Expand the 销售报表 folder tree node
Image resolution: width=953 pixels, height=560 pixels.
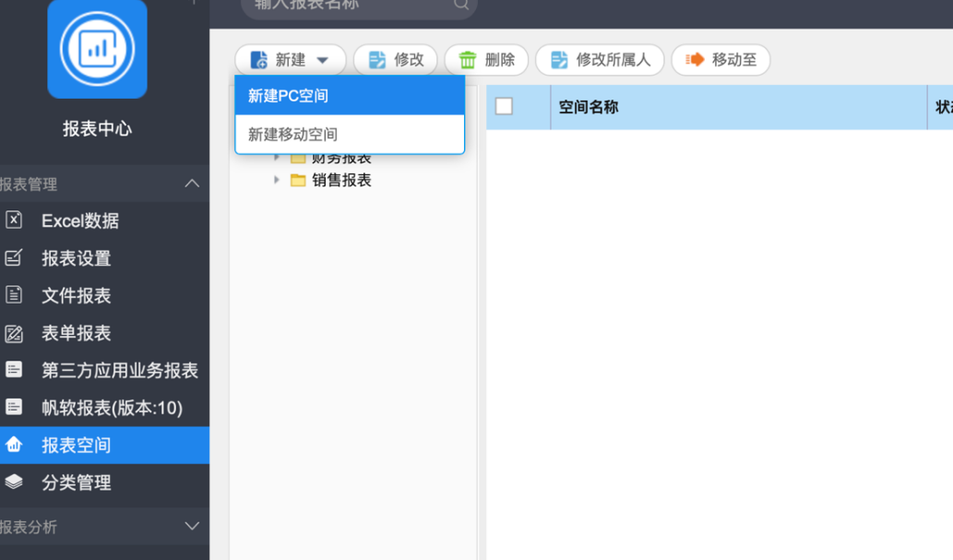(277, 180)
